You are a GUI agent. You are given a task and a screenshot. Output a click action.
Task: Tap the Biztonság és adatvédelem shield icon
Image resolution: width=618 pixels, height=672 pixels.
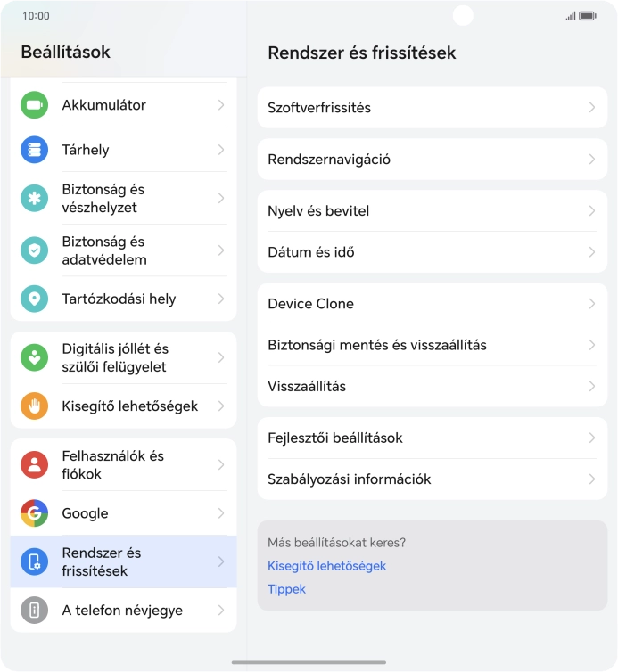coord(34,250)
